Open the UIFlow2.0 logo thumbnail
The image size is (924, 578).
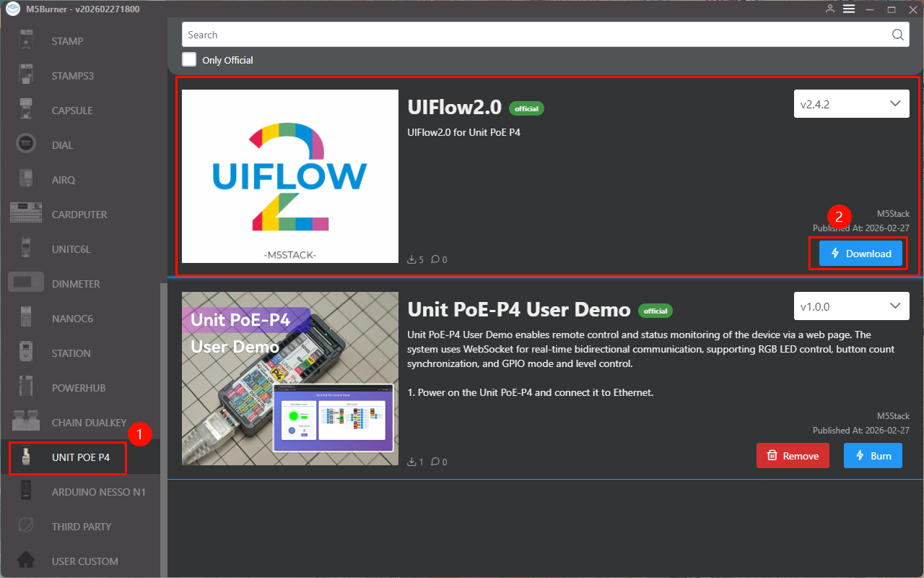coord(290,176)
